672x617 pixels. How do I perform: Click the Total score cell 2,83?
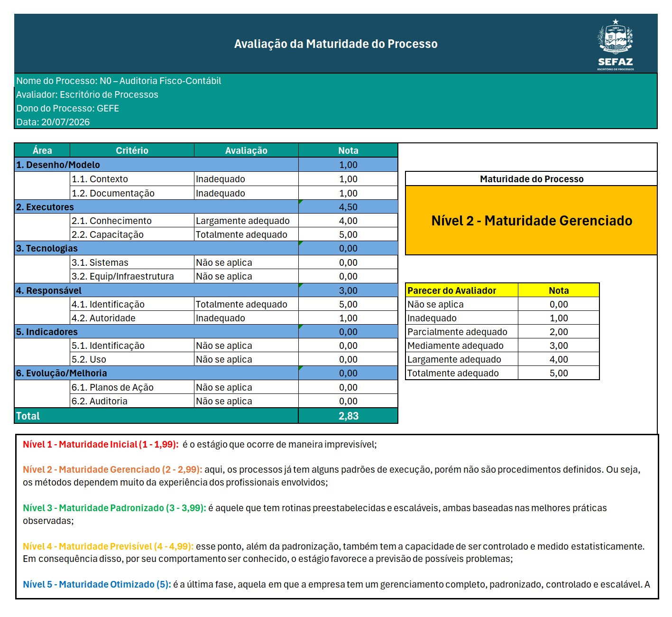point(348,416)
